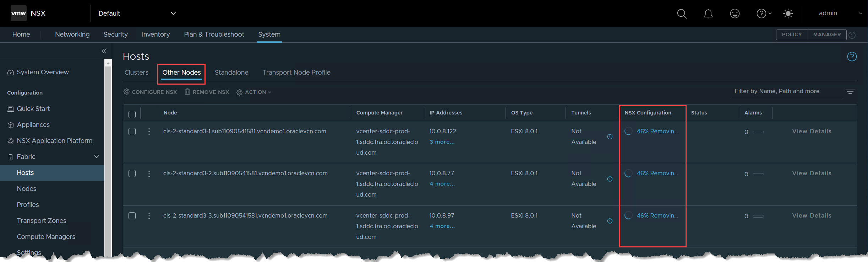The width and height of the screenshot is (868, 262).
Task: Open Quick Start in the sidebar
Action: click(x=29, y=109)
